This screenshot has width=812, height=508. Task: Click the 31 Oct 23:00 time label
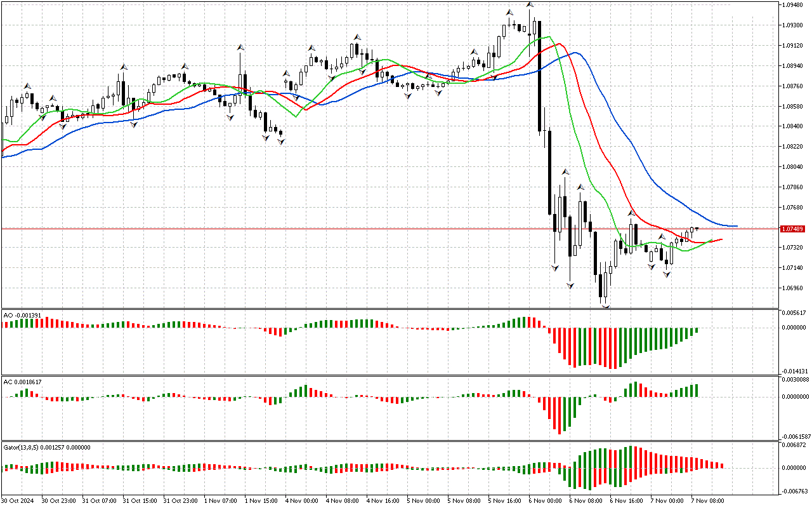(x=180, y=501)
